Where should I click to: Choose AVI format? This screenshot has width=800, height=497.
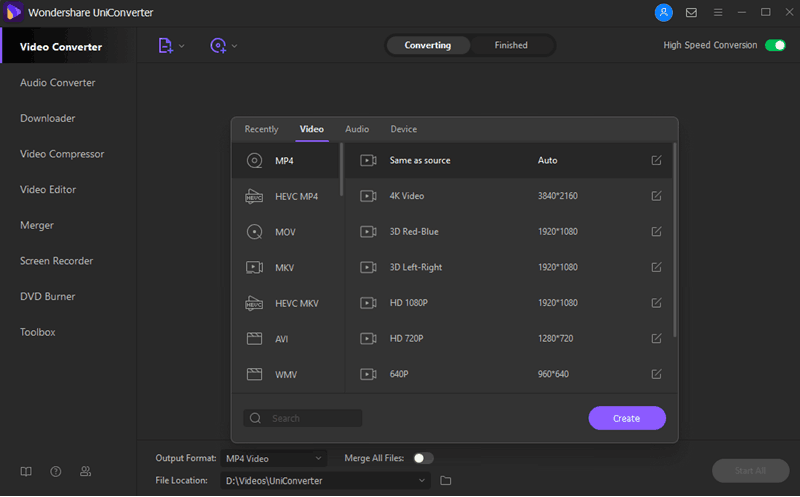click(x=286, y=339)
